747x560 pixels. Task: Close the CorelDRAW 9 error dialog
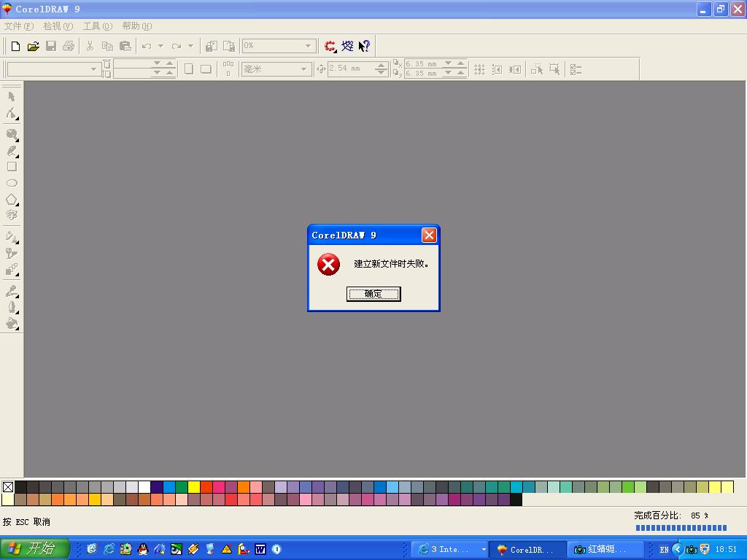[x=429, y=236]
